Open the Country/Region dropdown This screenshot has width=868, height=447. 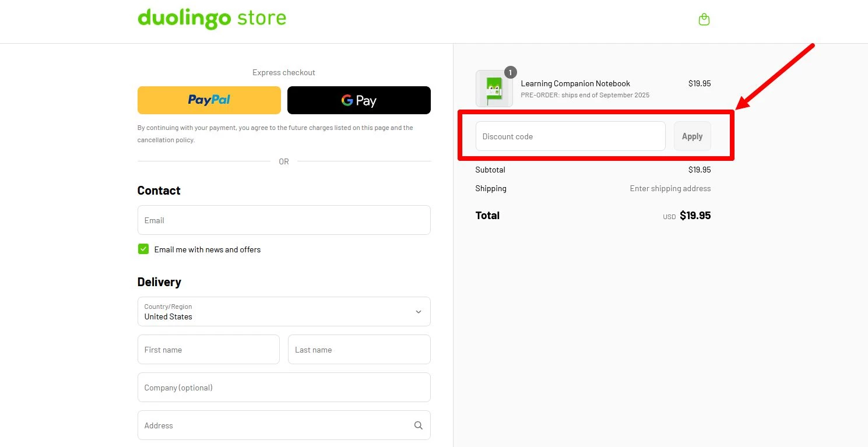tap(283, 312)
